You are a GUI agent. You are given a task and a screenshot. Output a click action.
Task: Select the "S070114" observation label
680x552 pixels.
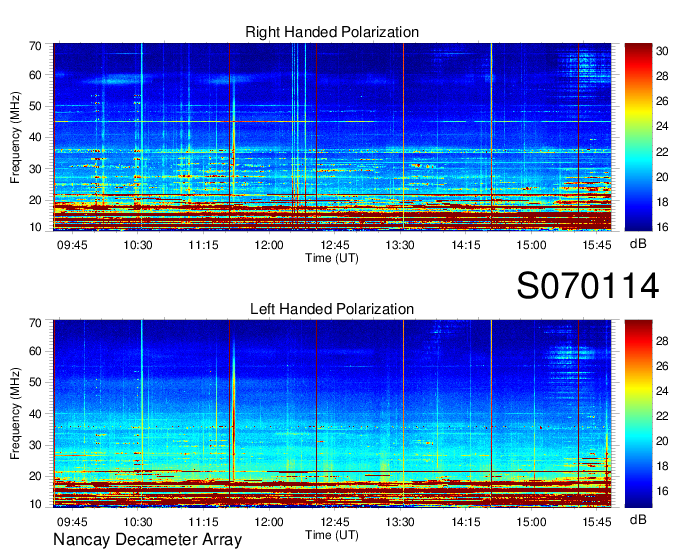click(x=588, y=286)
